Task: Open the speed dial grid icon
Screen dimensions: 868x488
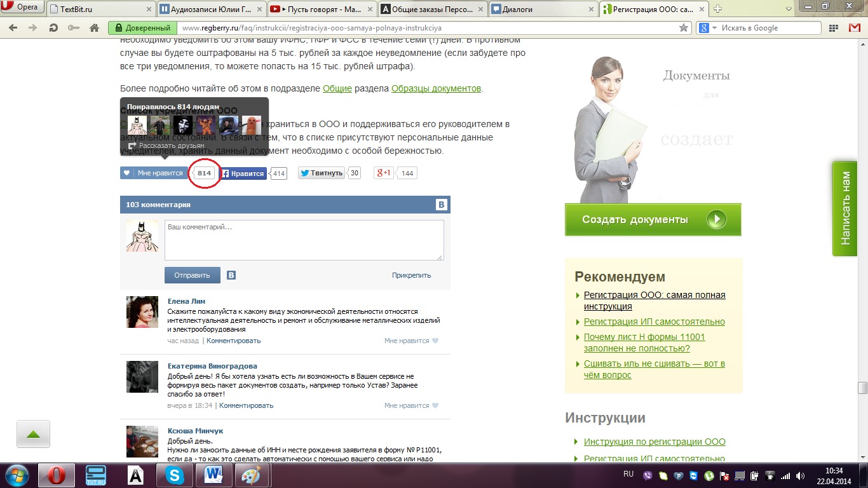Action: pos(832,28)
